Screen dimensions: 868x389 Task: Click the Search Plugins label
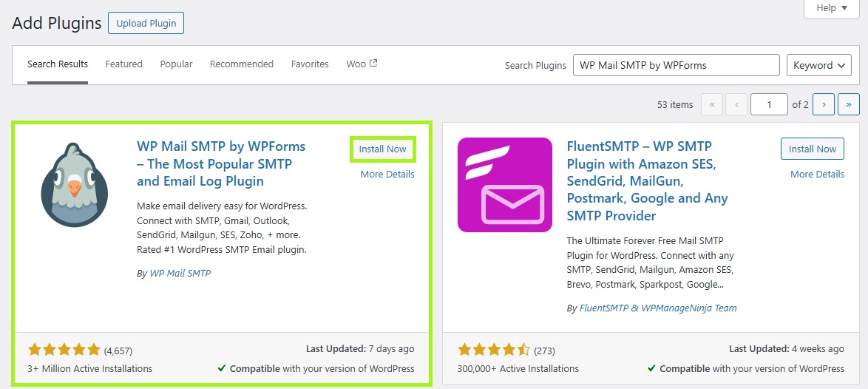[x=535, y=65]
